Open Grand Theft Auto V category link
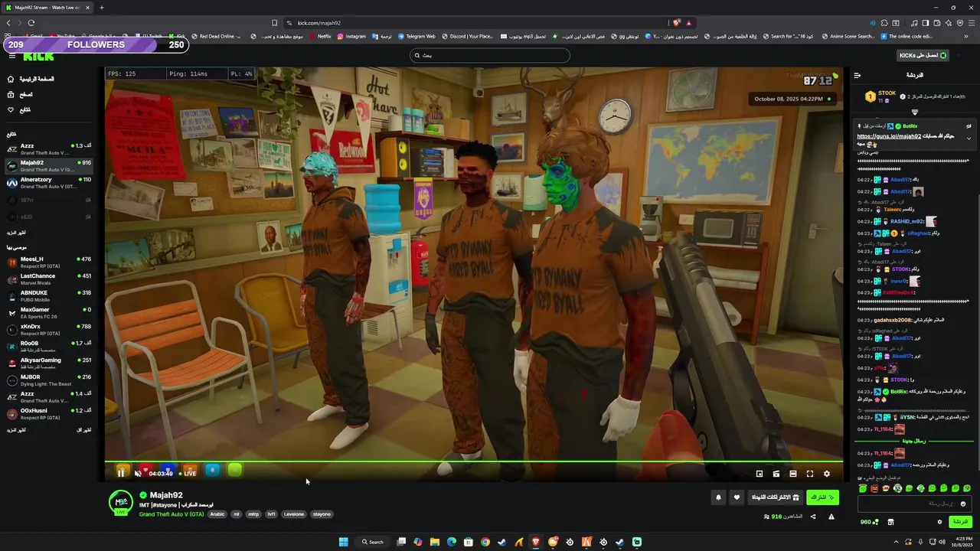The height and width of the screenshot is (551, 980). pyautogui.click(x=171, y=514)
